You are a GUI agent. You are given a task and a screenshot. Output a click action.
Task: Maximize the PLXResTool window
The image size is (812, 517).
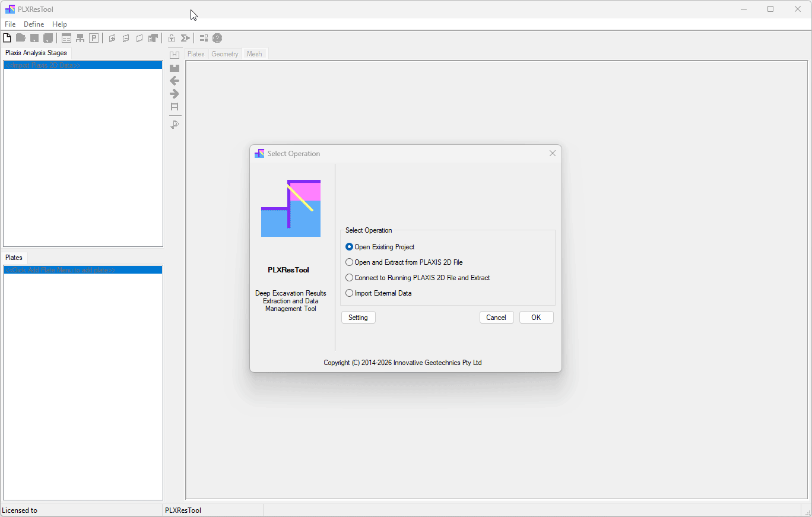point(770,9)
